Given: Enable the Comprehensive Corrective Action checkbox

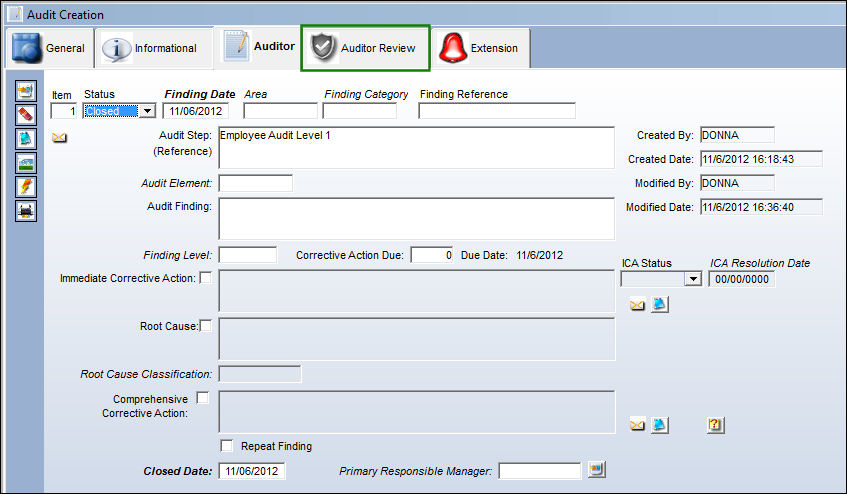Looking at the screenshot, I should point(203,398).
